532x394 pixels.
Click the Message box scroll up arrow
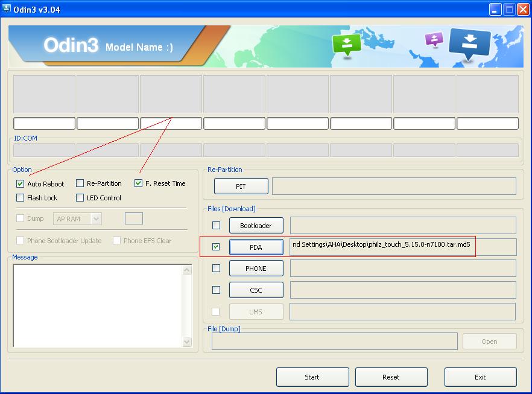(187, 270)
